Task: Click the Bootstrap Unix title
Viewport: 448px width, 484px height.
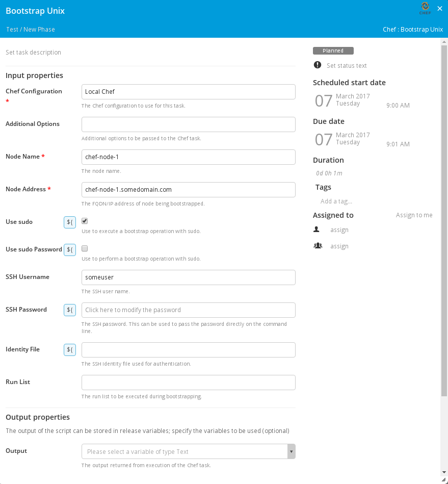Action: click(x=35, y=11)
